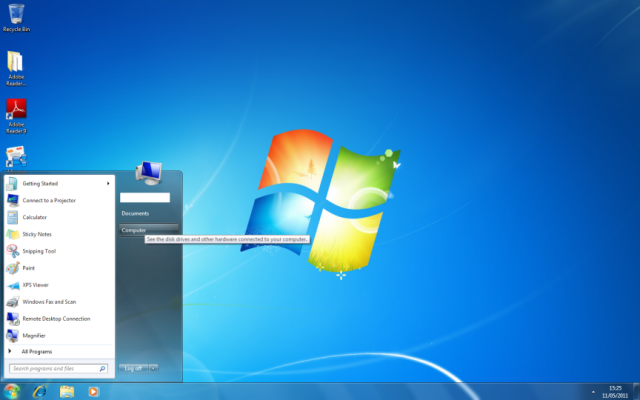The height and width of the screenshot is (400, 640).
Task: Launch Calculator from Start menu
Action: [x=59, y=217]
